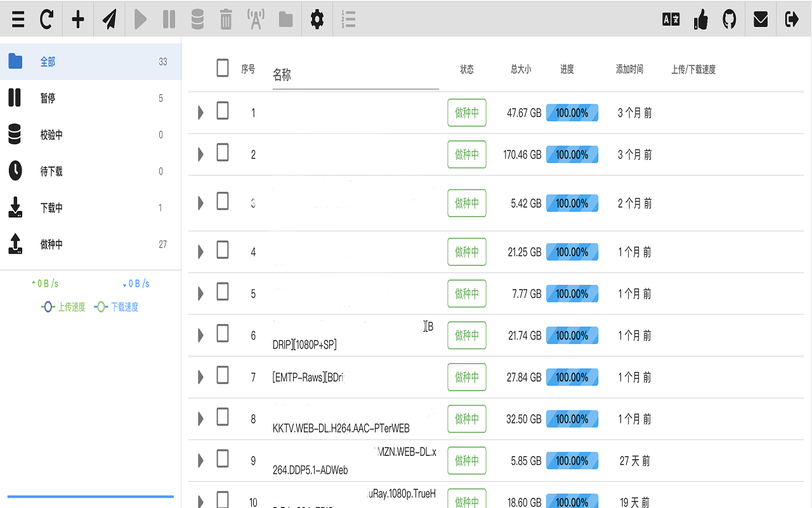Click the plus icon to add torrent

point(78,19)
